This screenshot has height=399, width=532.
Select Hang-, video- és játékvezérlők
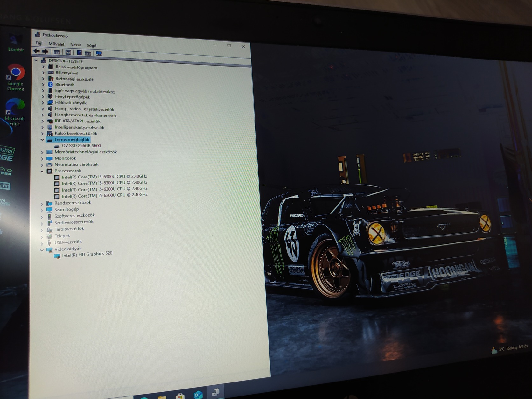coord(84,109)
